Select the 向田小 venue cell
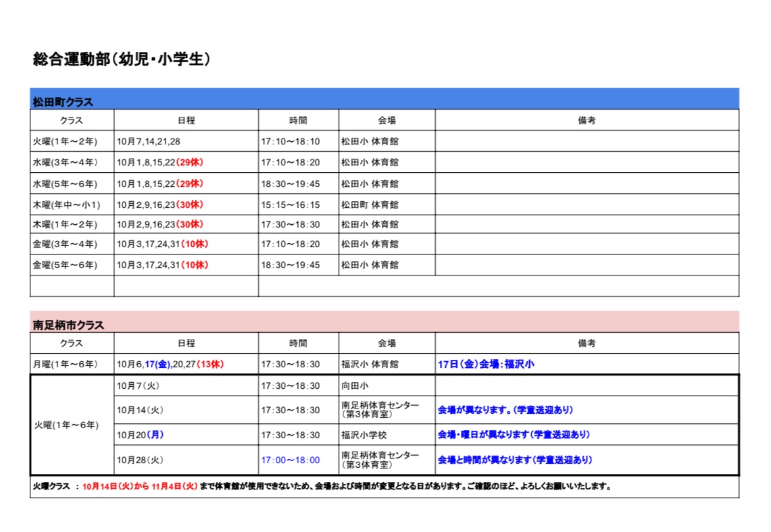Image resolution: width=771 pixels, height=532 pixels. (355, 385)
